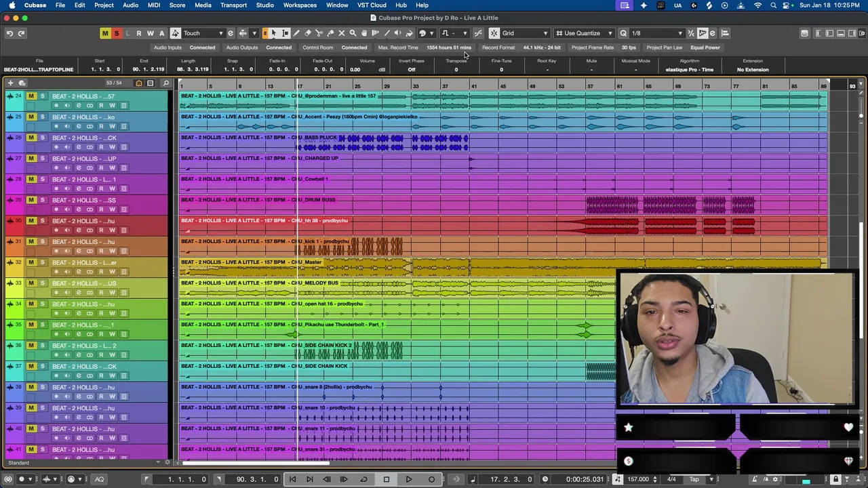Viewport: 868px width, 488px height.
Task: Click the Stop transport button
Action: [387, 479]
